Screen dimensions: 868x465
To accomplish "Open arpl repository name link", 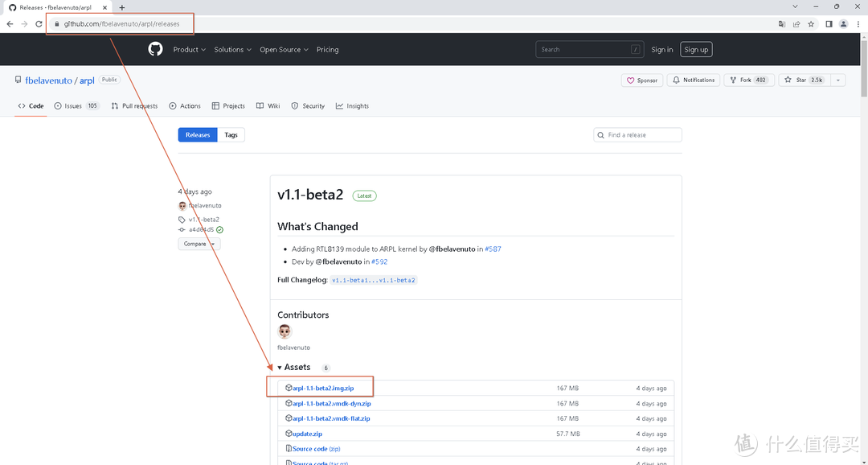I will 87,80.
